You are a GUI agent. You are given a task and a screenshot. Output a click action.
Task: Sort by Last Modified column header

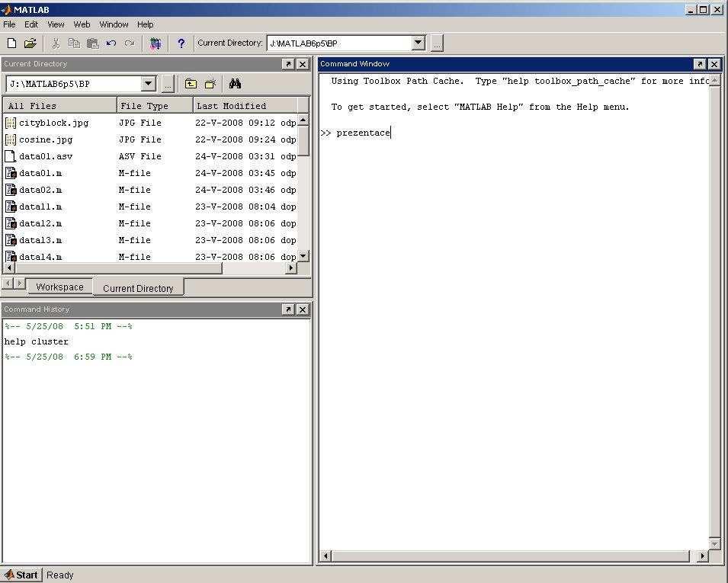(x=245, y=106)
